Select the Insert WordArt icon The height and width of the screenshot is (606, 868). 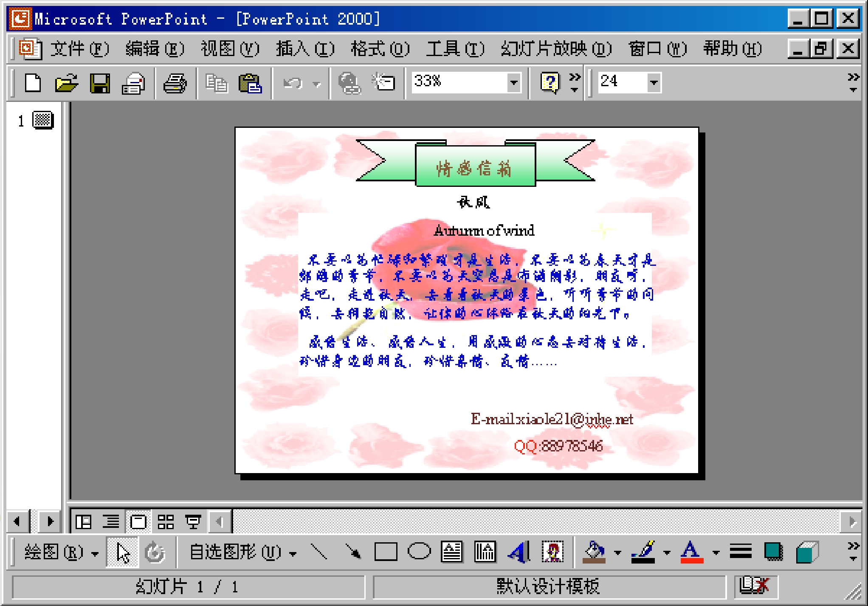(519, 552)
